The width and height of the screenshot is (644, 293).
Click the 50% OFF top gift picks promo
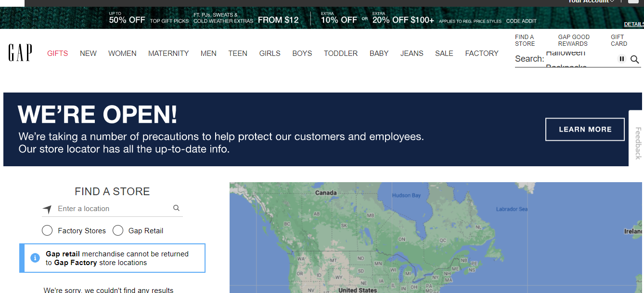pos(149,18)
